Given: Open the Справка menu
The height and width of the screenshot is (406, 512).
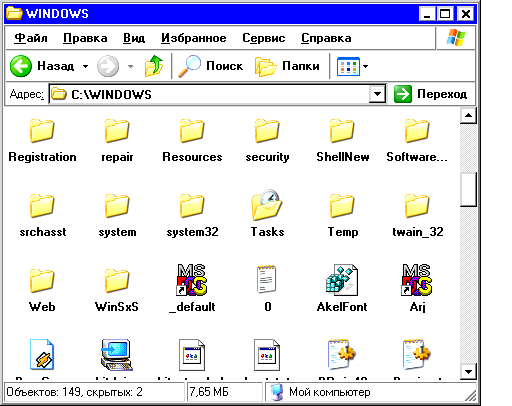Looking at the screenshot, I should click(x=326, y=38).
